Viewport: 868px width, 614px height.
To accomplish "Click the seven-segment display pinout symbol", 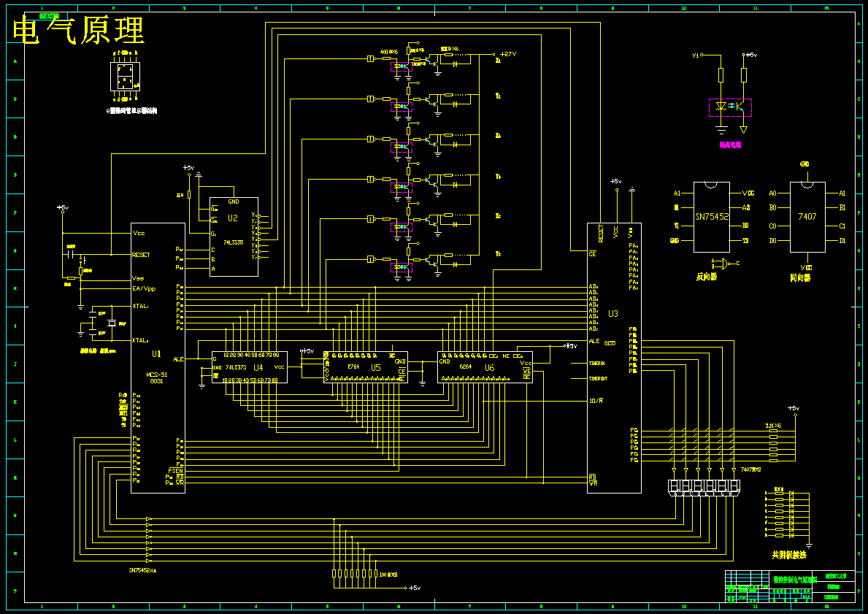I will pos(125,77).
